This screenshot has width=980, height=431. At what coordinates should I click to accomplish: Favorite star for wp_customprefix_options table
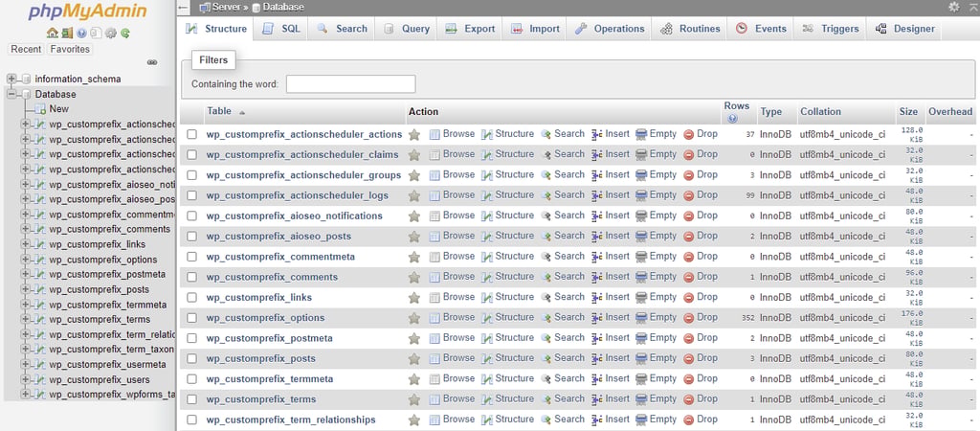coord(413,318)
